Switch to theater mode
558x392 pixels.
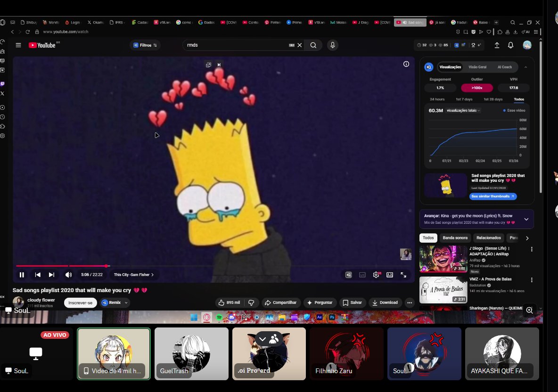coord(390,275)
